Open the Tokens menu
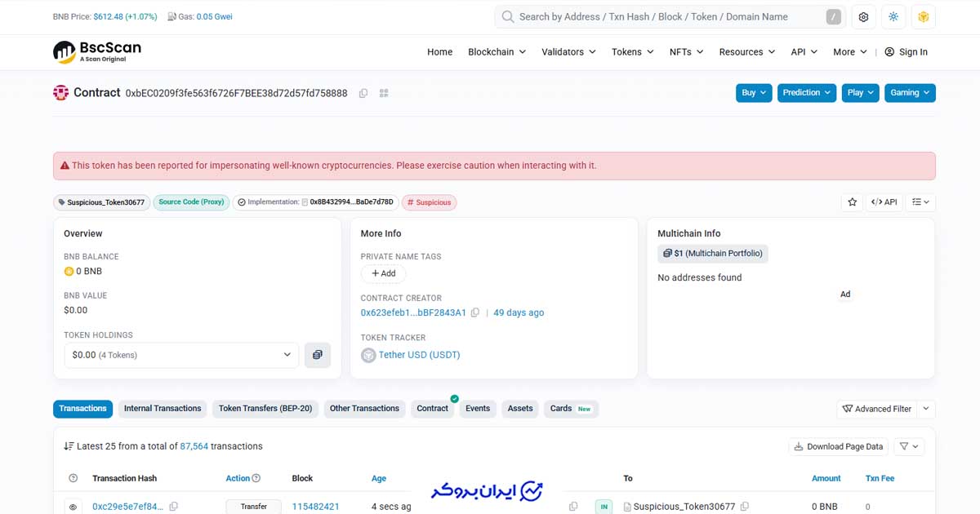The height and width of the screenshot is (514, 980). [x=632, y=52]
